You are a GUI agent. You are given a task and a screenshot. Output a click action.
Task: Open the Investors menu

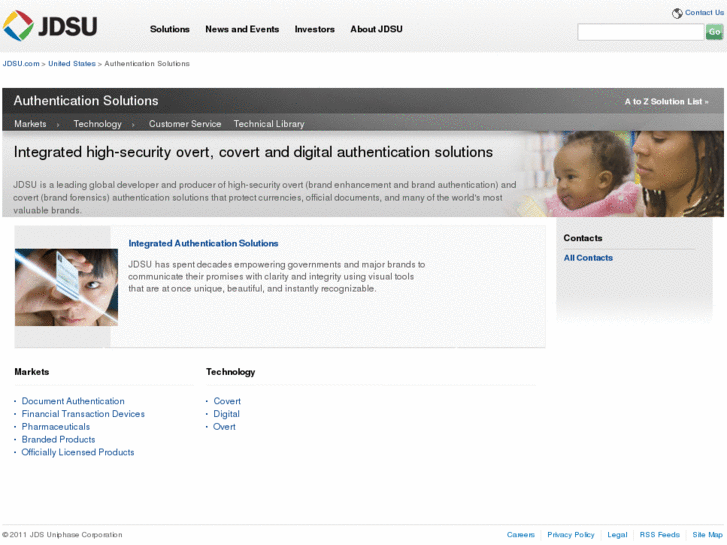click(x=314, y=29)
